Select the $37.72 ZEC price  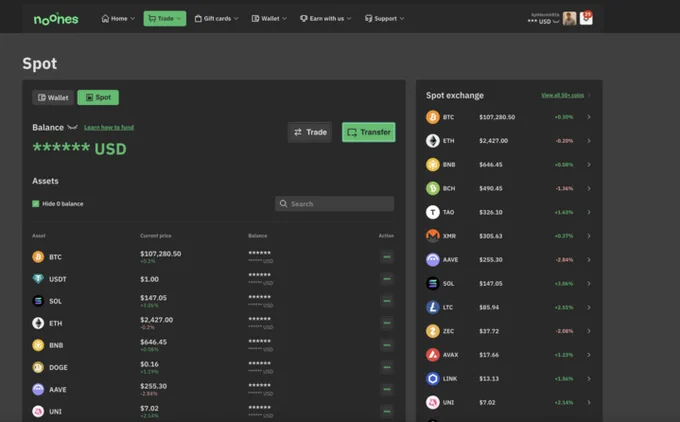point(489,331)
